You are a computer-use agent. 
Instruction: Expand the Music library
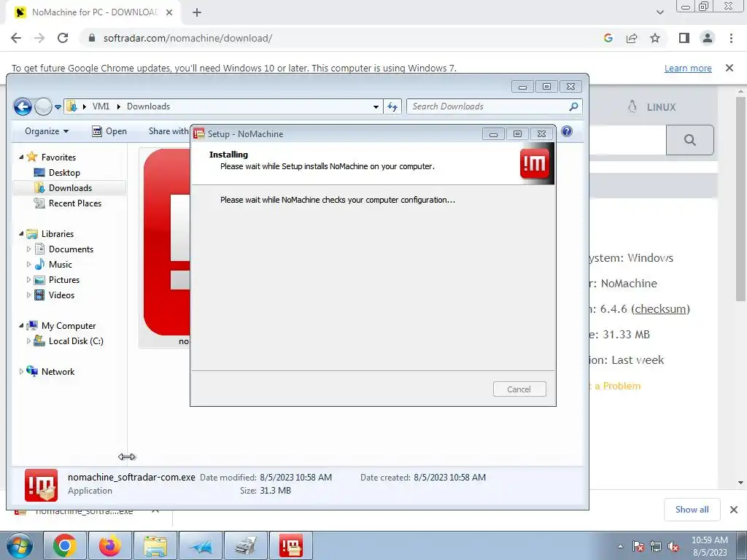28,264
